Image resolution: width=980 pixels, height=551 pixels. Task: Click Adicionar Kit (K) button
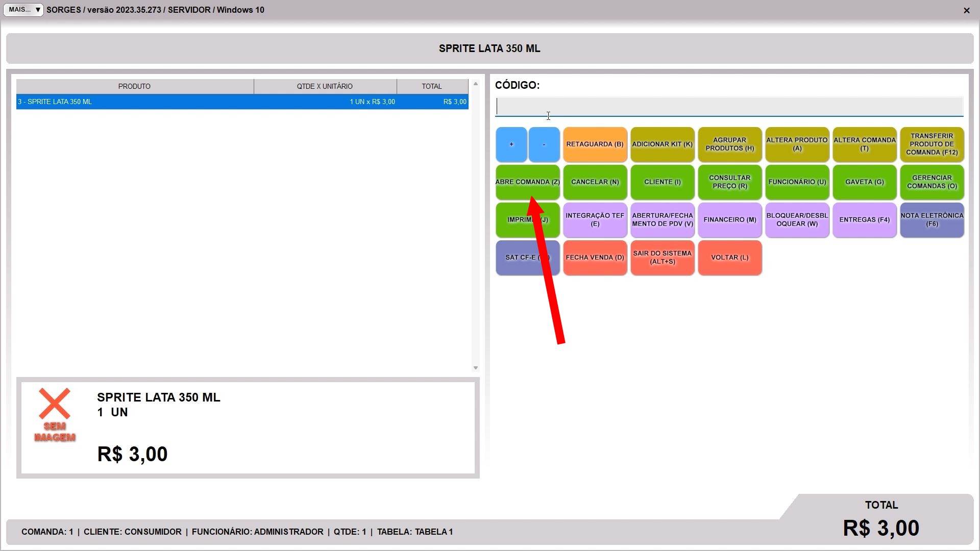point(663,144)
